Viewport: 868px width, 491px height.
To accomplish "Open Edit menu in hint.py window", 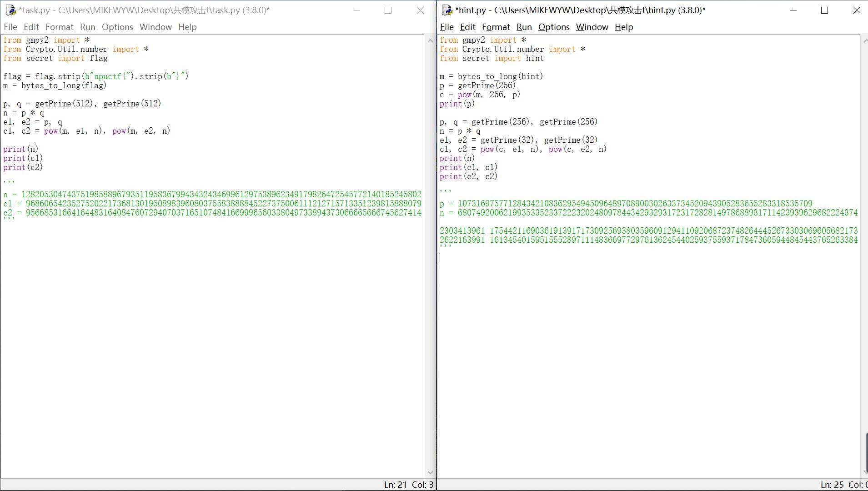I will coord(468,27).
